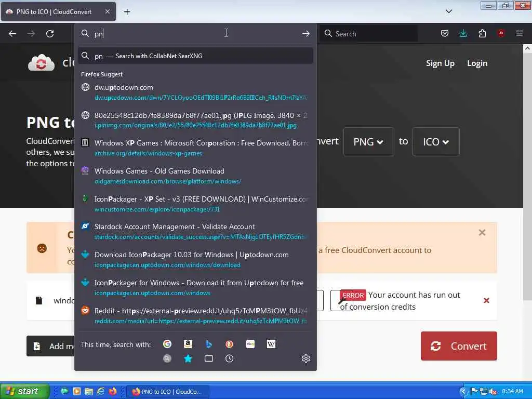Viewport: 532px width, 399px height.
Task: Search open tabs using the tab icon
Action: [x=209, y=358]
